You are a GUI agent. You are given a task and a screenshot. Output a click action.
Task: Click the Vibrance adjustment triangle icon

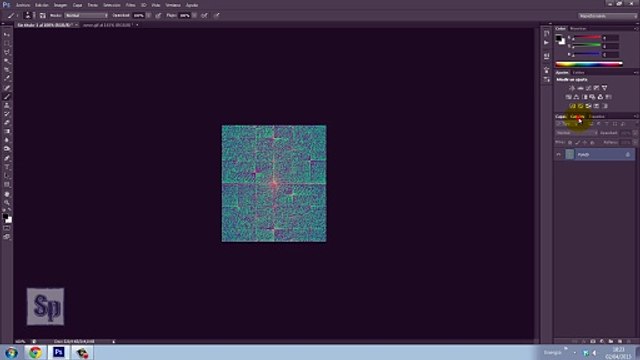click(604, 88)
